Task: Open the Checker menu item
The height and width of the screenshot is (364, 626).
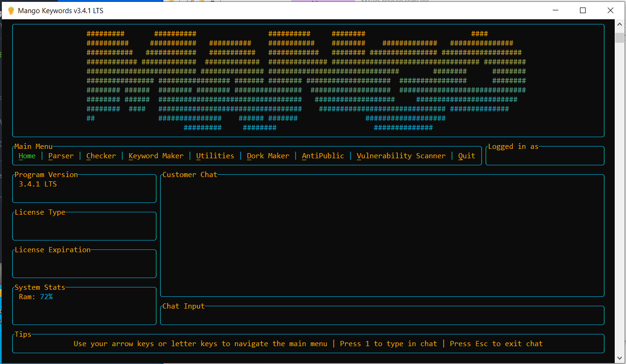Action: click(101, 156)
